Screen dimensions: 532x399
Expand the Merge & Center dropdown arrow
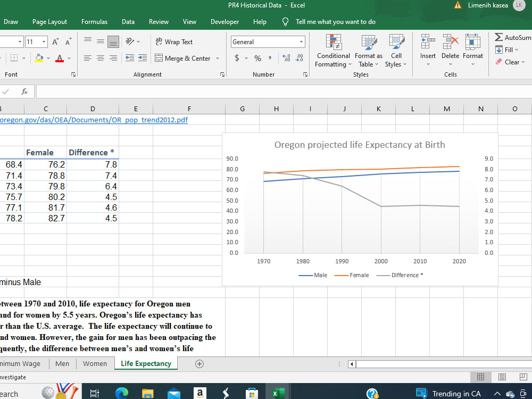pyautogui.click(x=218, y=59)
